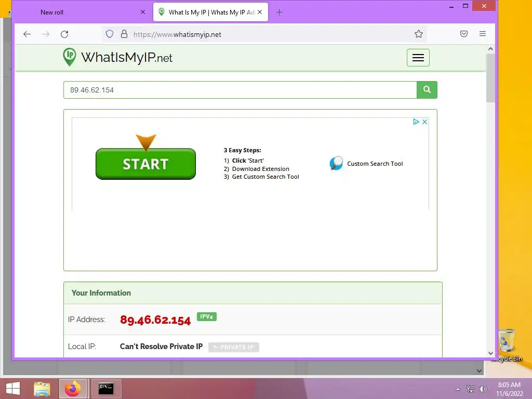Viewport: 532px width, 399px height.
Task: Select the Recycle Bin desktop icon
Action: point(508,345)
